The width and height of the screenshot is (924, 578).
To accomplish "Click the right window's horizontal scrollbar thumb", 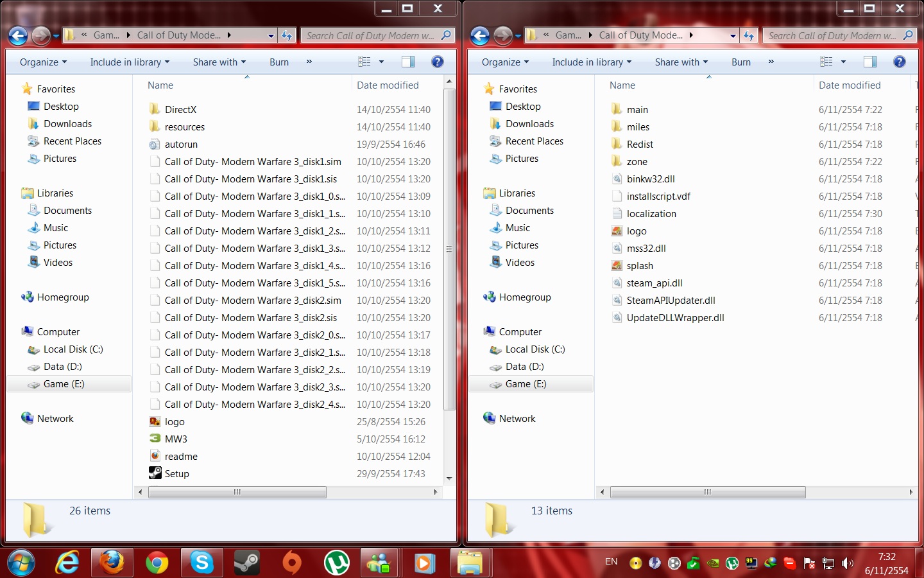I will [708, 493].
